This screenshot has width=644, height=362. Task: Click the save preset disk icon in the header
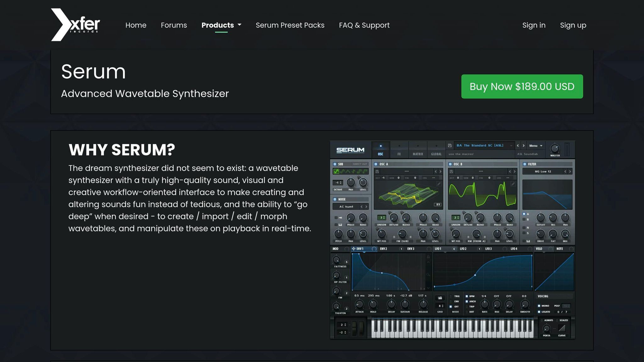click(450, 145)
